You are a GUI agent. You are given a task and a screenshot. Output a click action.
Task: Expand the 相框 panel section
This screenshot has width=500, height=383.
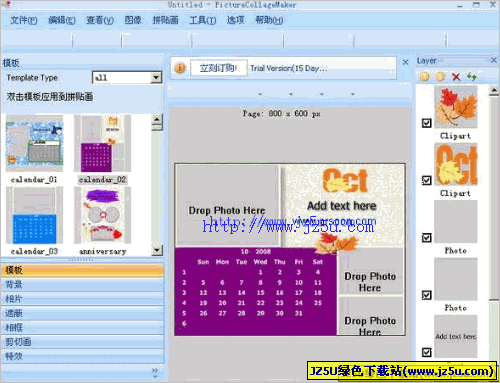[x=82, y=327]
